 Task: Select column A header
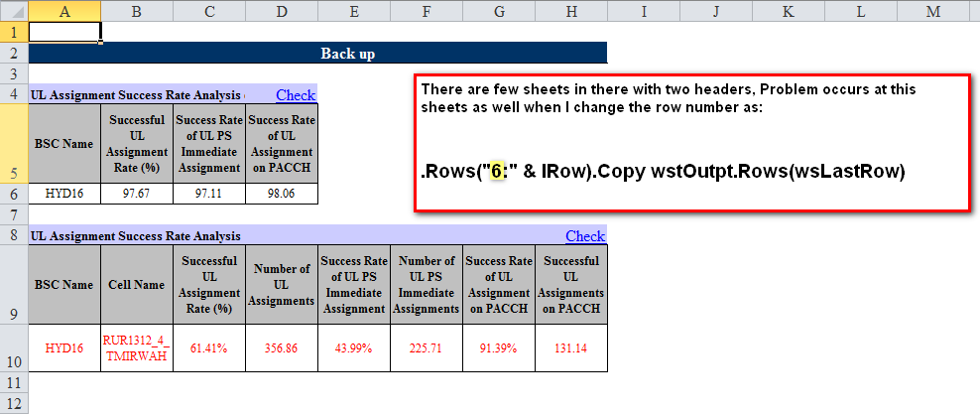coord(64,11)
